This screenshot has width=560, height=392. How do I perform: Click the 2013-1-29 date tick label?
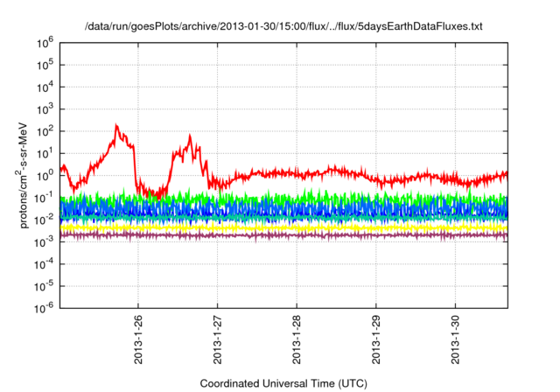(x=375, y=339)
